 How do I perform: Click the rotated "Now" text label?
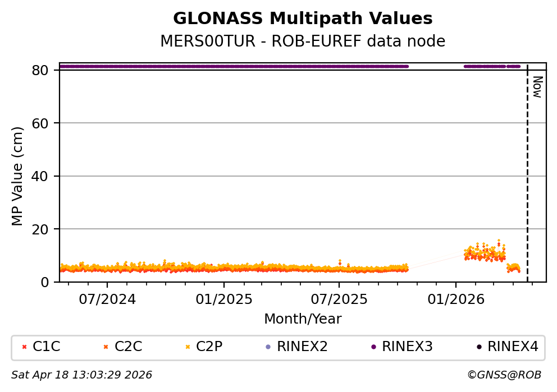click(x=537, y=87)
